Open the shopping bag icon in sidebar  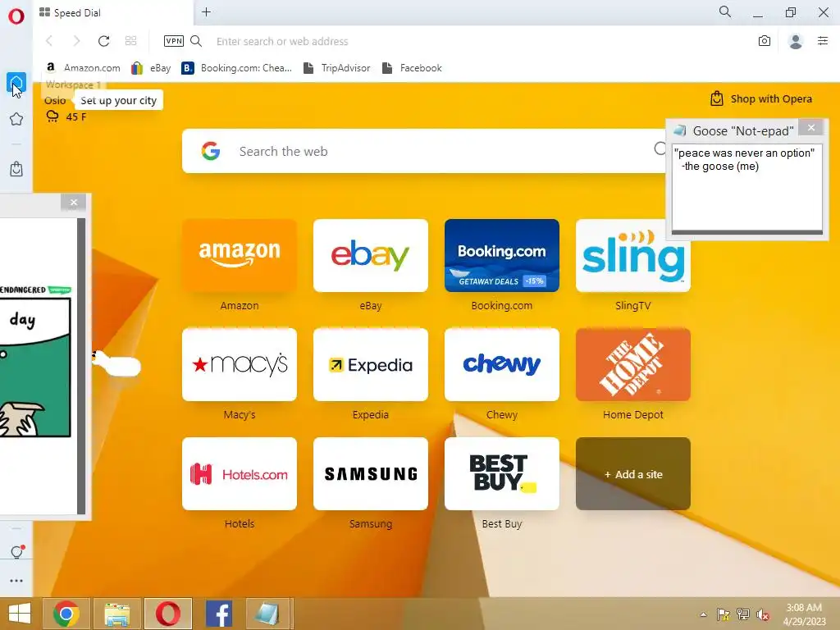pos(16,169)
